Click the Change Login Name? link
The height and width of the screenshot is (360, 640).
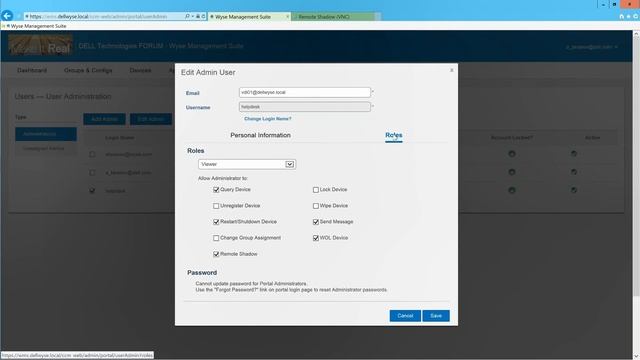268,119
